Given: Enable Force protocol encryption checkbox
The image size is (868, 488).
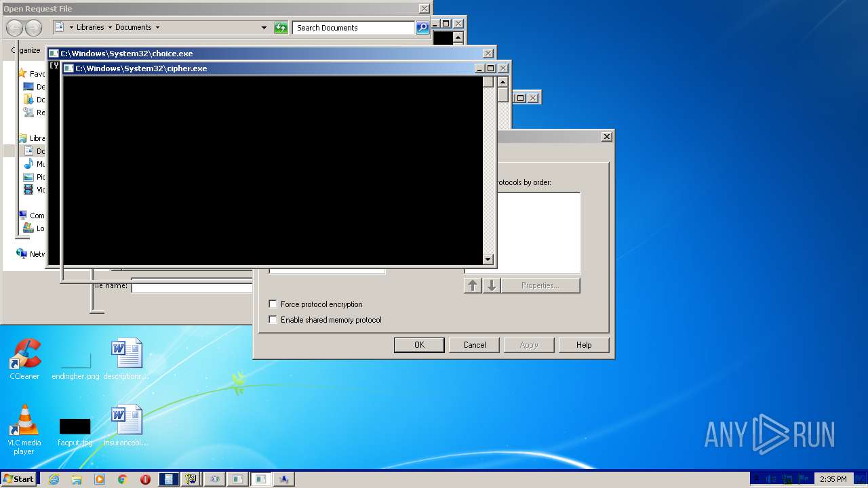Looking at the screenshot, I should 273,304.
